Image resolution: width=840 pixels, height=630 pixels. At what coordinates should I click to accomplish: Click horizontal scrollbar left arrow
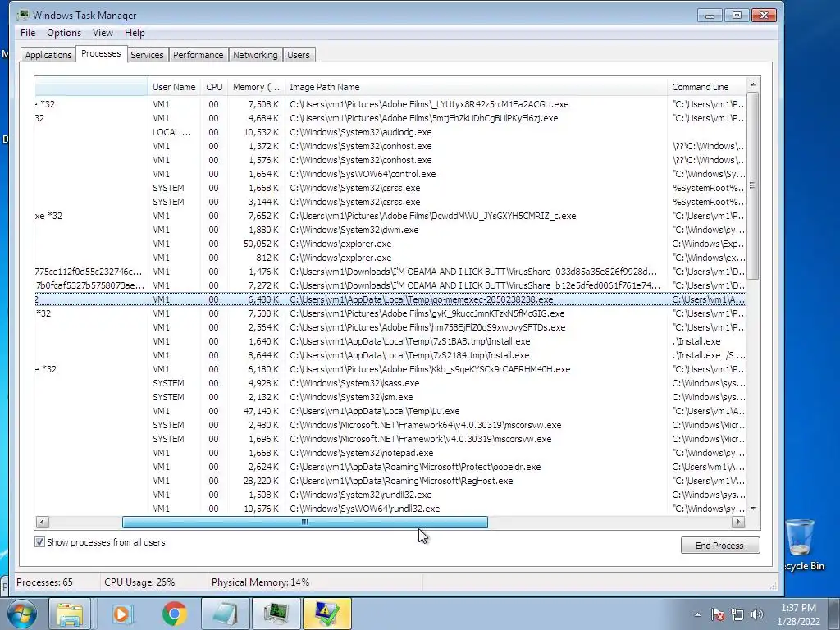click(x=43, y=522)
